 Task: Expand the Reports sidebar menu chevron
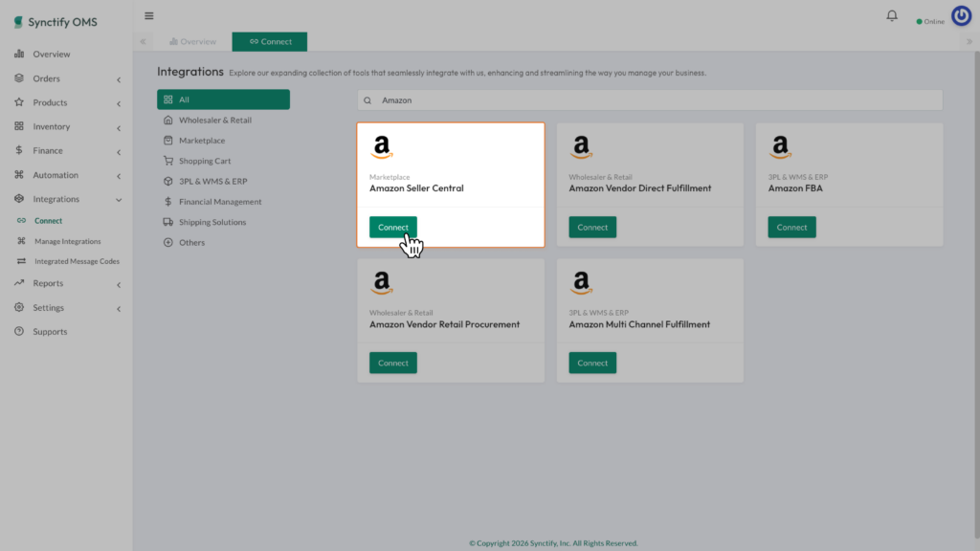click(x=119, y=284)
